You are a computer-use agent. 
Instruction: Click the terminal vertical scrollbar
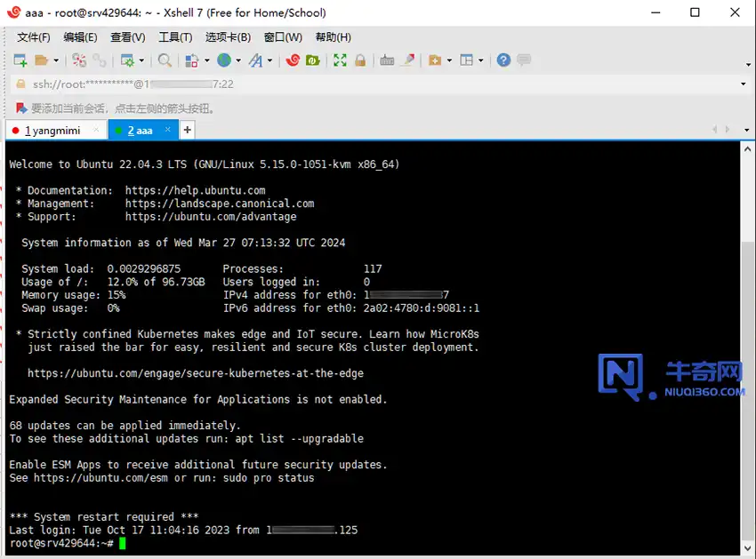748,355
